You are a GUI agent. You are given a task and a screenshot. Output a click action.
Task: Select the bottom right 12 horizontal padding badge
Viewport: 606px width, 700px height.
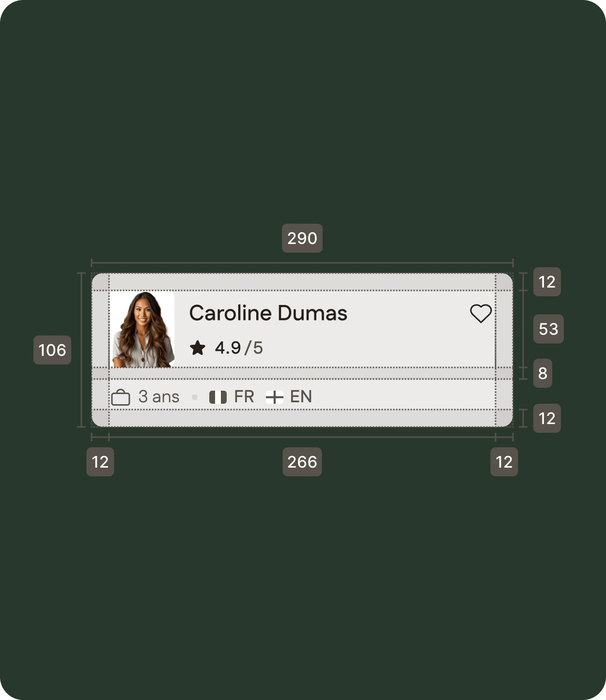(x=504, y=462)
